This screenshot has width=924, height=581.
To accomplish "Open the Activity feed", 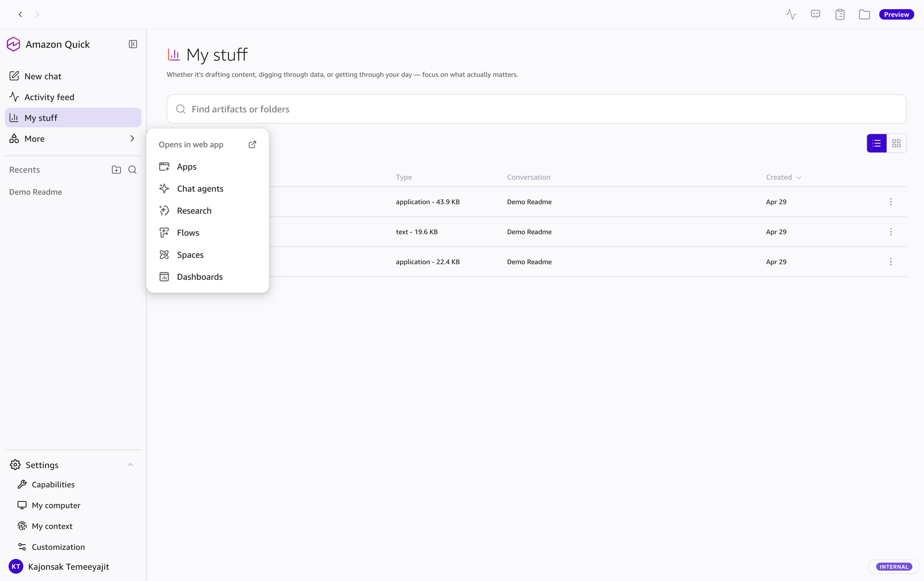I will coord(73,97).
